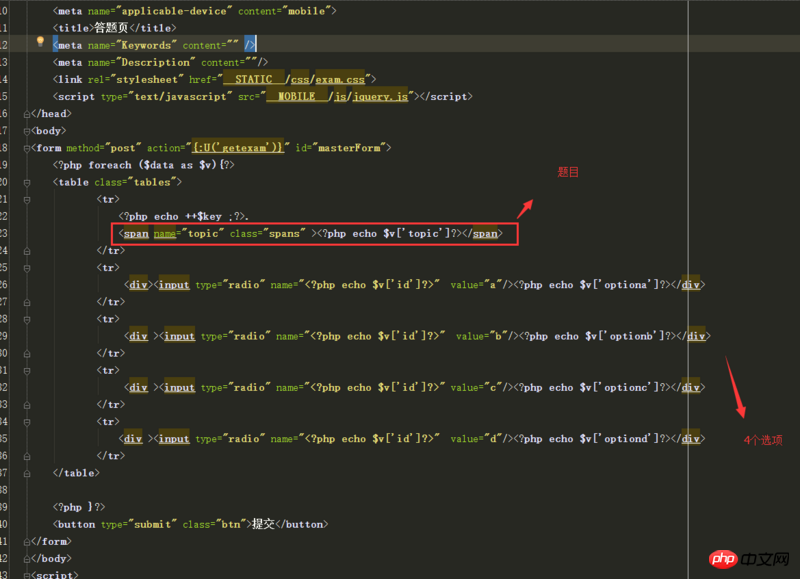Click the value="c" radio attribute

(x=476, y=388)
